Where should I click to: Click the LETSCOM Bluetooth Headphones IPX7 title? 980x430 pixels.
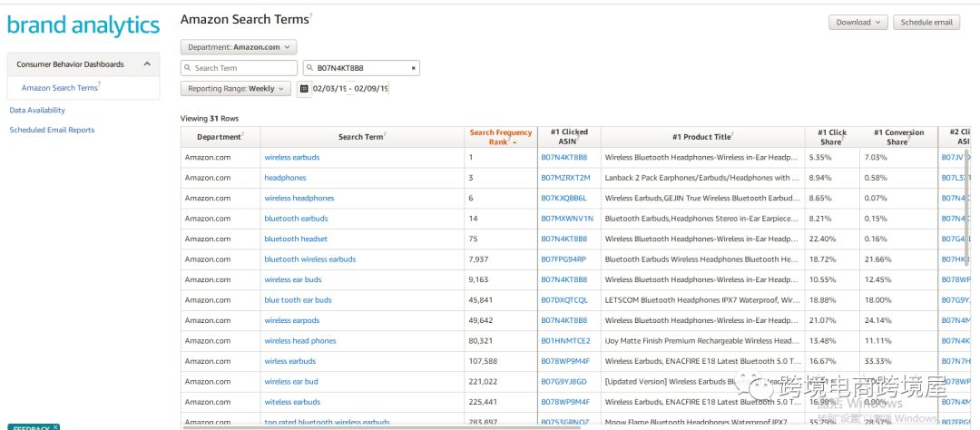pyautogui.click(x=702, y=300)
